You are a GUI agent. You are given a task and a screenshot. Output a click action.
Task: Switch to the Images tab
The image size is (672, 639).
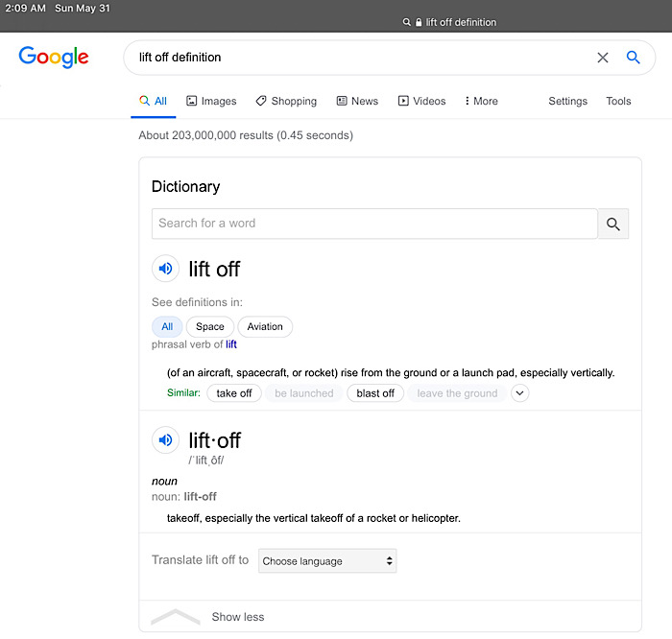[x=211, y=101]
